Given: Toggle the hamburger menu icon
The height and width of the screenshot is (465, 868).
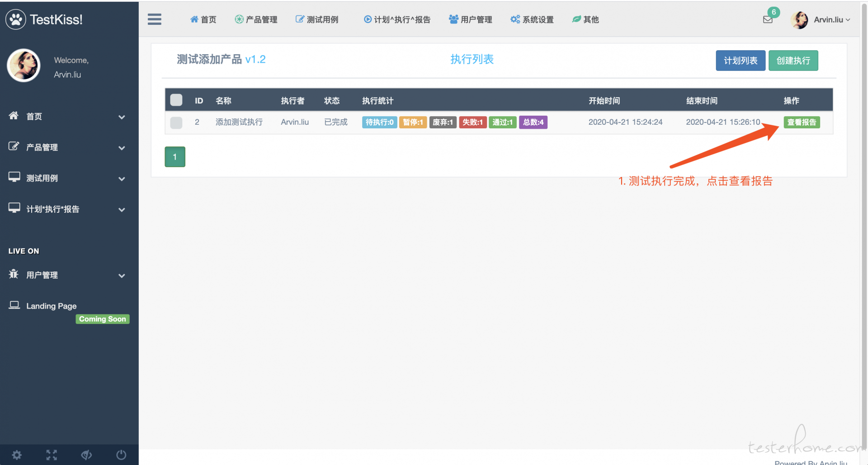Looking at the screenshot, I should (155, 19).
